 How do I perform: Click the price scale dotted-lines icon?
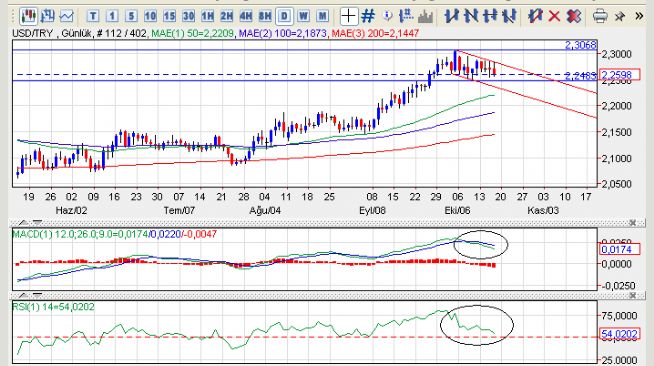[x=406, y=16]
